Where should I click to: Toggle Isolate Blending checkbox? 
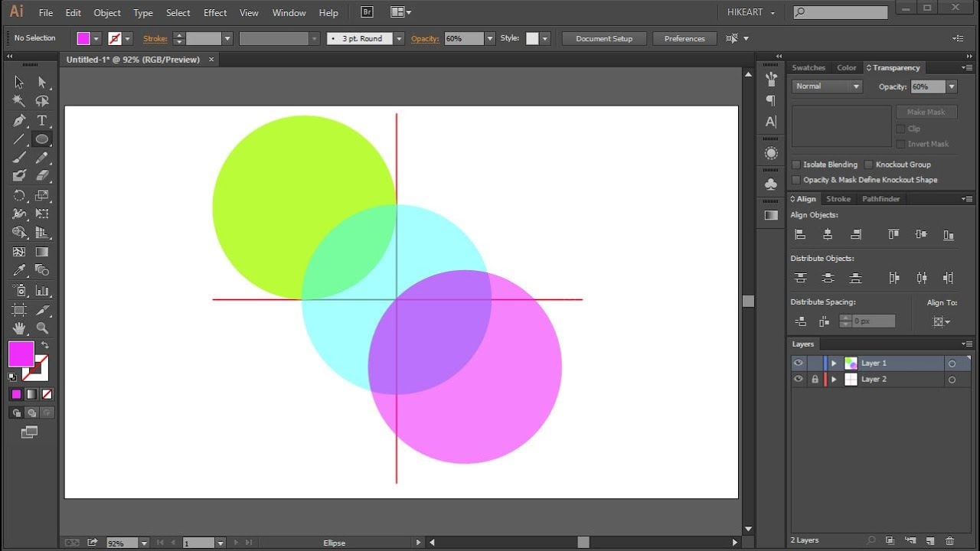point(796,165)
